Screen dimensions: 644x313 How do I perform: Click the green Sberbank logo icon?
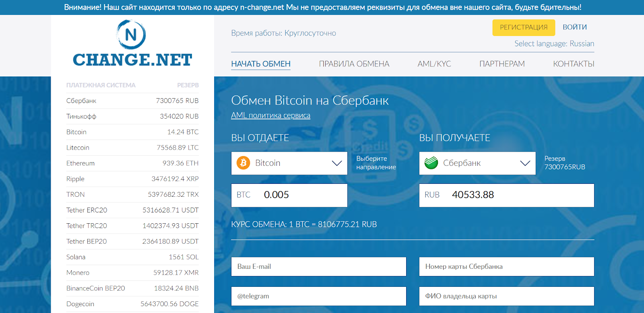click(x=431, y=163)
